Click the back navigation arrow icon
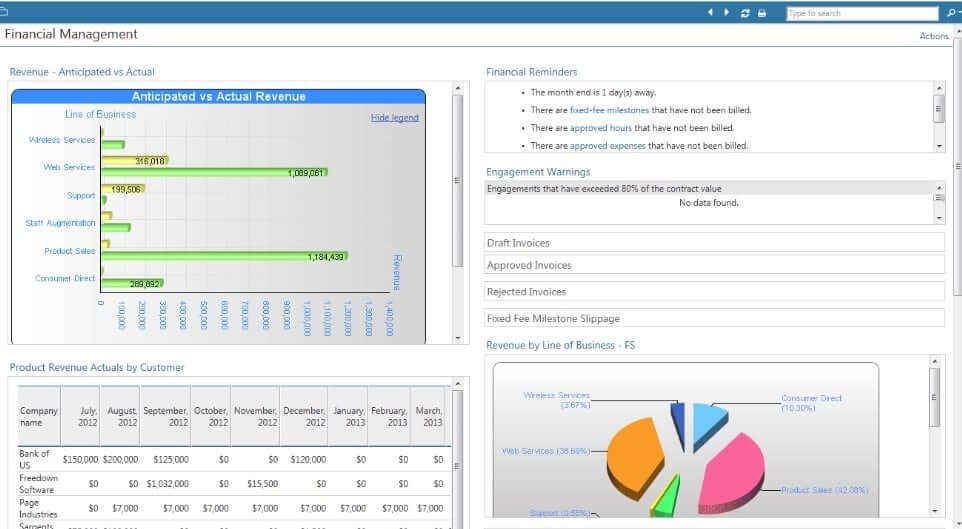Viewport: 962px width, 529px height. point(711,13)
